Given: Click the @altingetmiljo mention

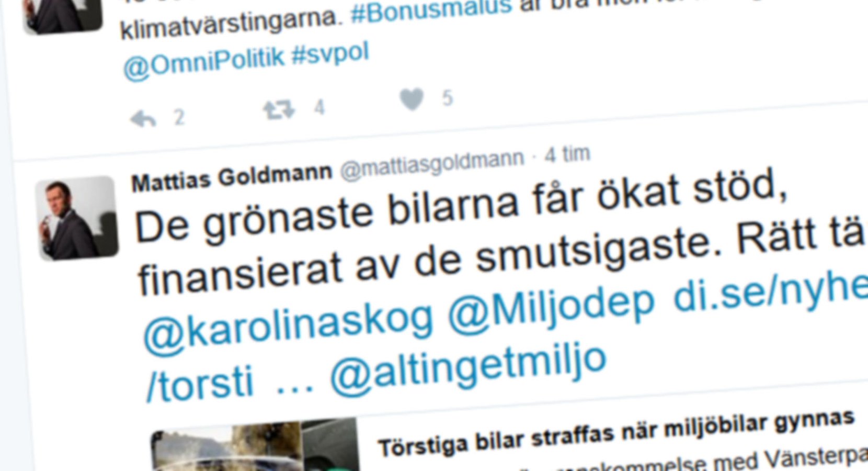Looking at the screenshot, I should [x=467, y=369].
